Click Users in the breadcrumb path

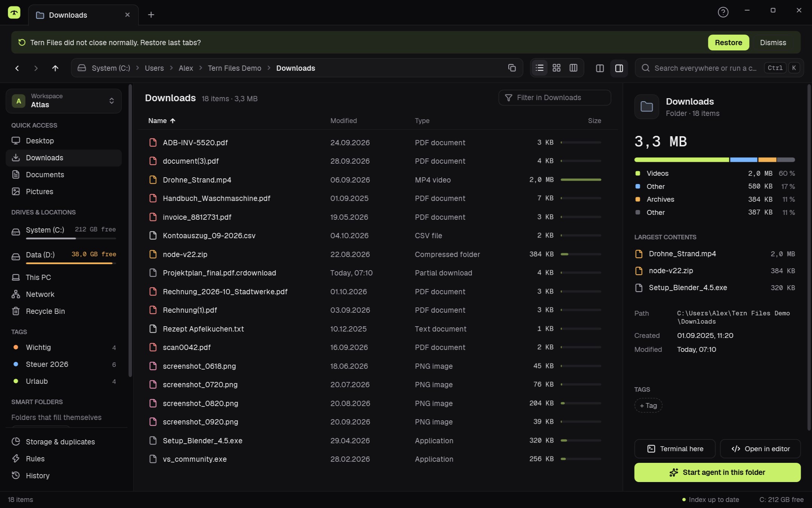click(154, 68)
